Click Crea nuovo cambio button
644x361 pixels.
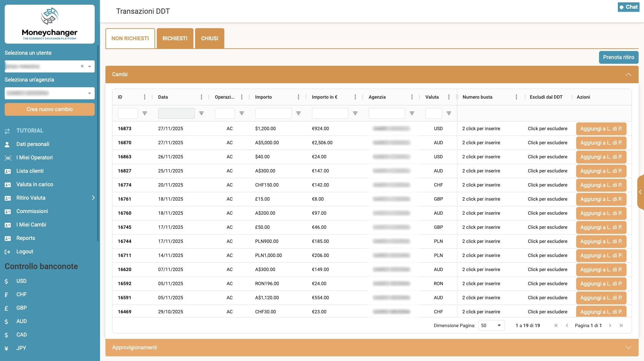pos(50,109)
